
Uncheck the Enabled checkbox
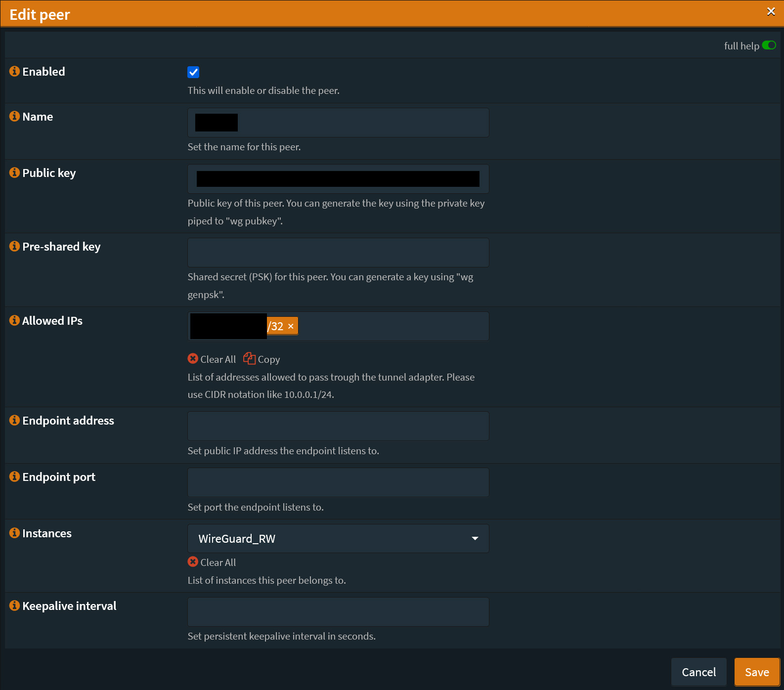pyautogui.click(x=193, y=72)
